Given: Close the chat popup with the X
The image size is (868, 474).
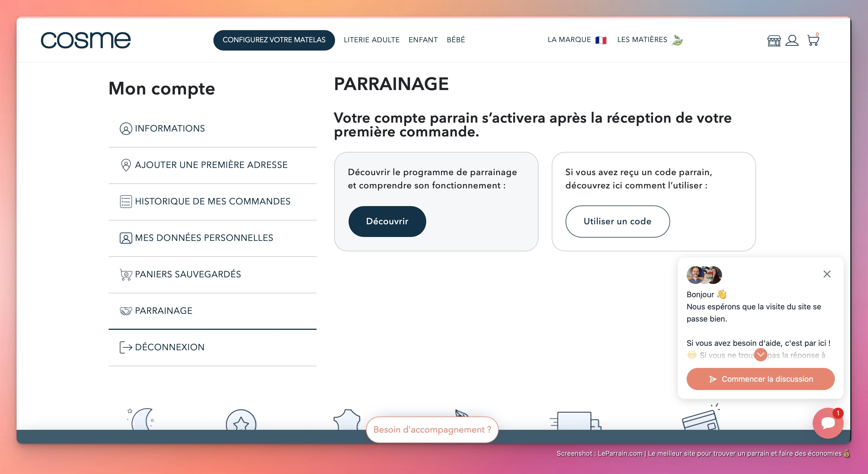Looking at the screenshot, I should [x=827, y=274].
